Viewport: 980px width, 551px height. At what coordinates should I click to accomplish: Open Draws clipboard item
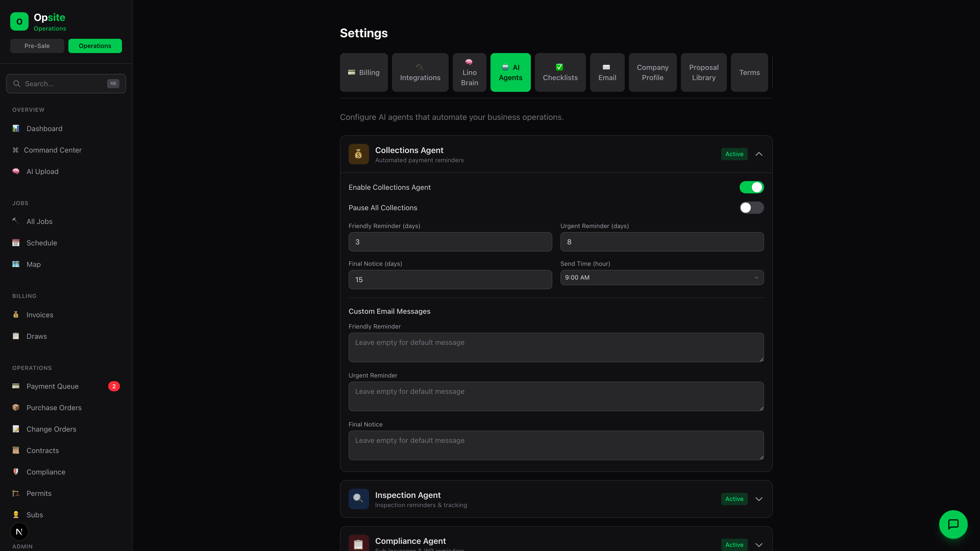coord(66,336)
